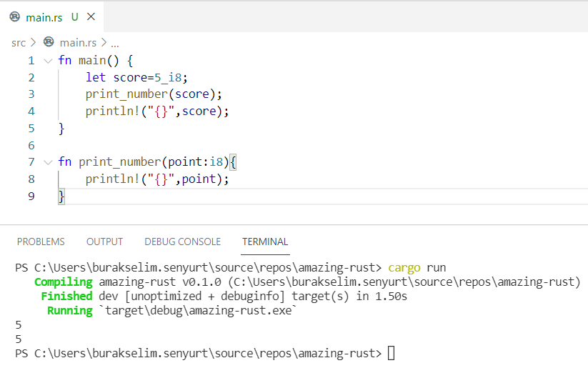
Task: Switch to the PROBLEMS panel tab
Action: (x=41, y=242)
